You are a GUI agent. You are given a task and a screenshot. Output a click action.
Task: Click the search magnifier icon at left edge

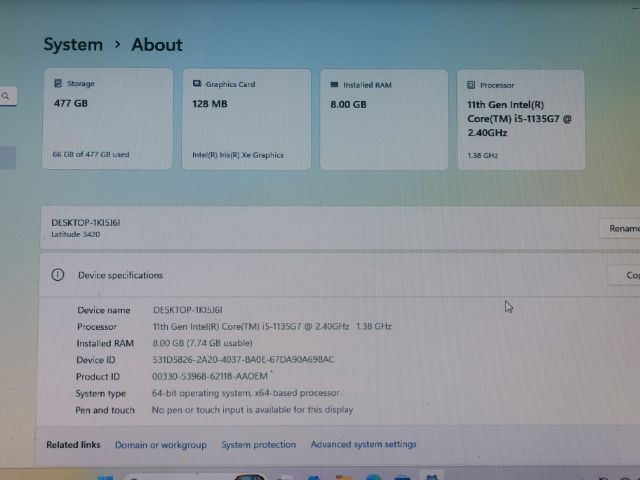click(5, 96)
